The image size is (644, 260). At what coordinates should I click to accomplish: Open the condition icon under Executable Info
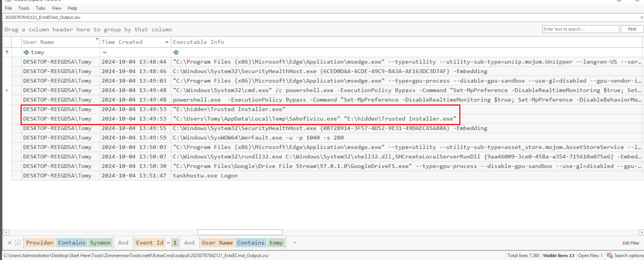(176, 52)
